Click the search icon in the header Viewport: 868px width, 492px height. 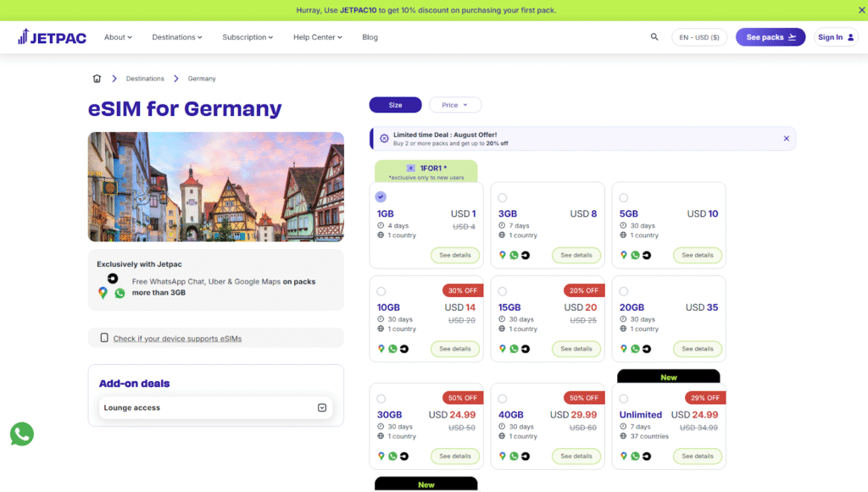(x=654, y=36)
